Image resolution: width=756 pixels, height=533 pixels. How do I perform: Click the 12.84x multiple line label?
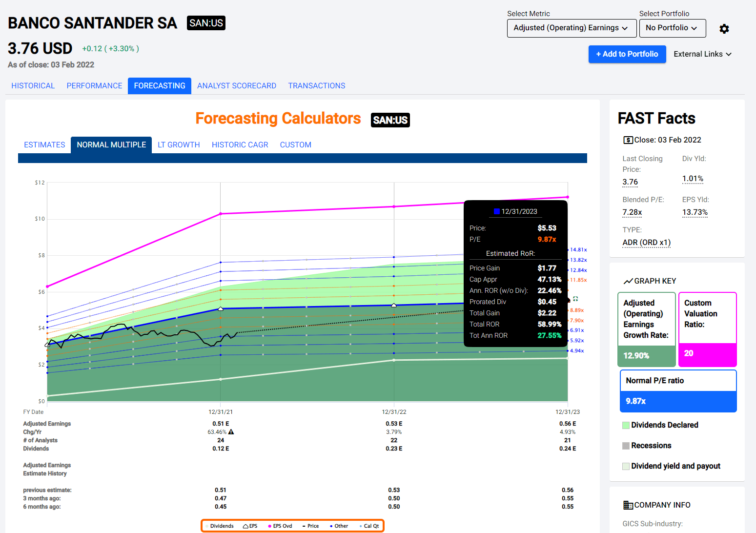(x=578, y=270)
